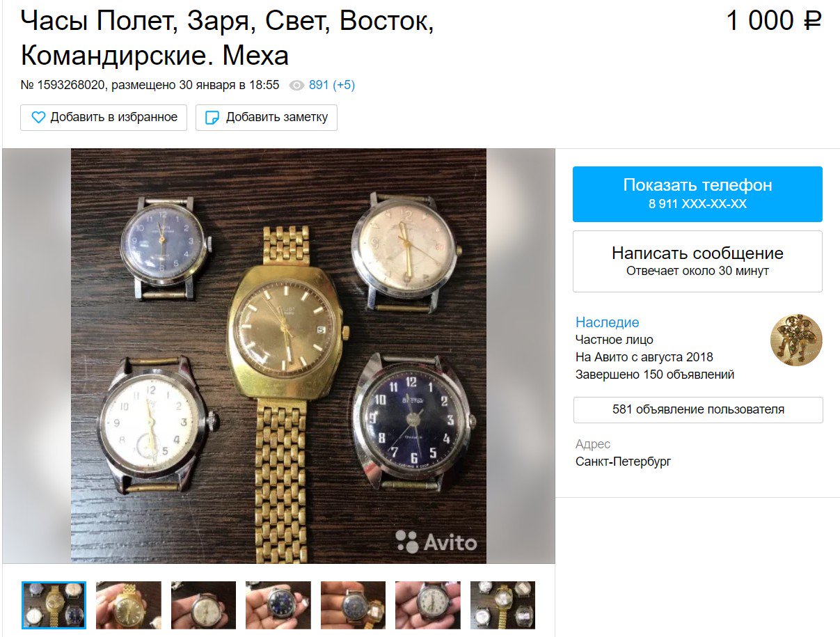Open seller profile link Наследие
840x637 pixels.
pos(607,322)
